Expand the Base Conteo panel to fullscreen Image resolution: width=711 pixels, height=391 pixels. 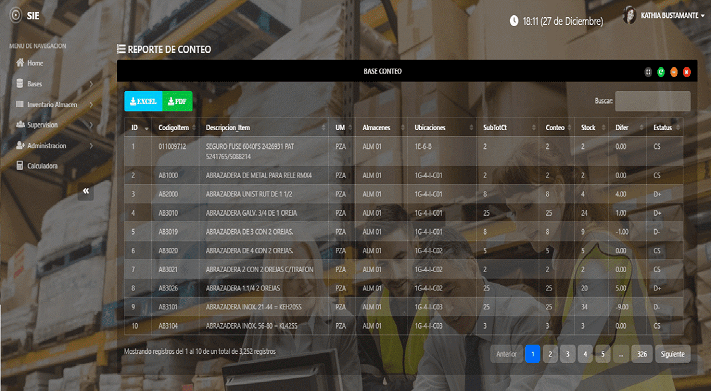pyautogui.click(x=648, y=72)
